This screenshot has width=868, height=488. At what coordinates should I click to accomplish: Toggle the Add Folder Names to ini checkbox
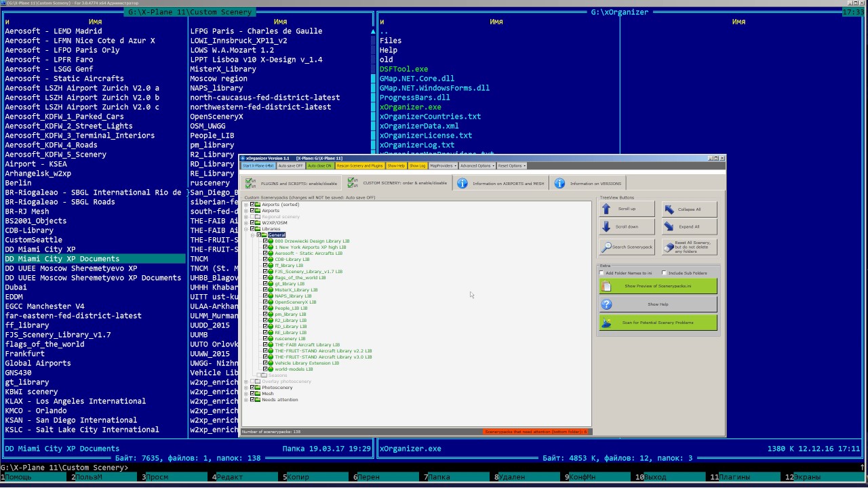(x=601, y=273)
